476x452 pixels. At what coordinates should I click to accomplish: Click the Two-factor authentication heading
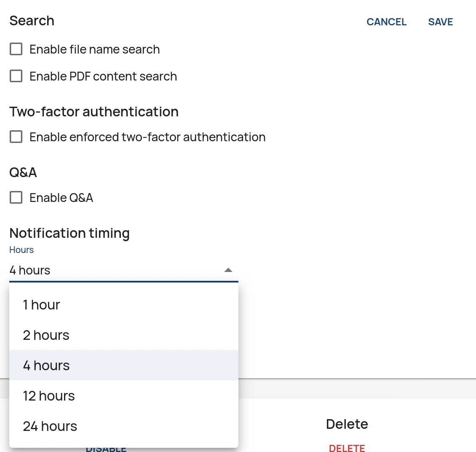[94, 111]
